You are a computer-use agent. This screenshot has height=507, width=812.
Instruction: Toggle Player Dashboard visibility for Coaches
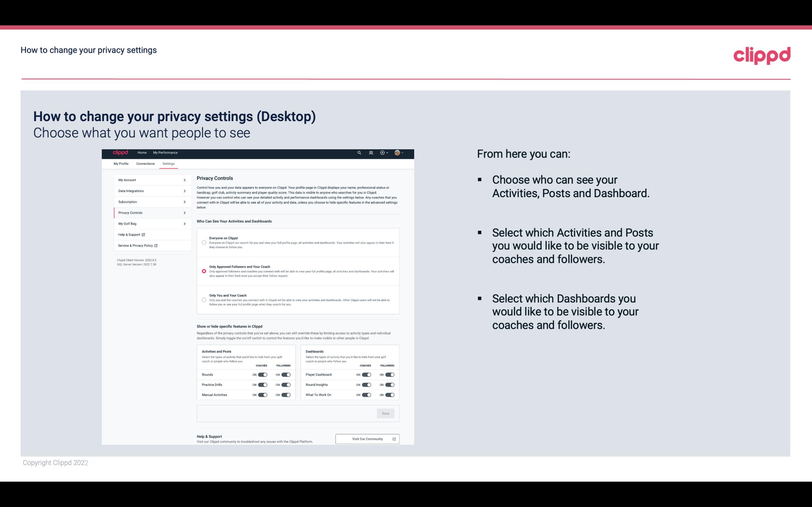click(x=367, y=374)
